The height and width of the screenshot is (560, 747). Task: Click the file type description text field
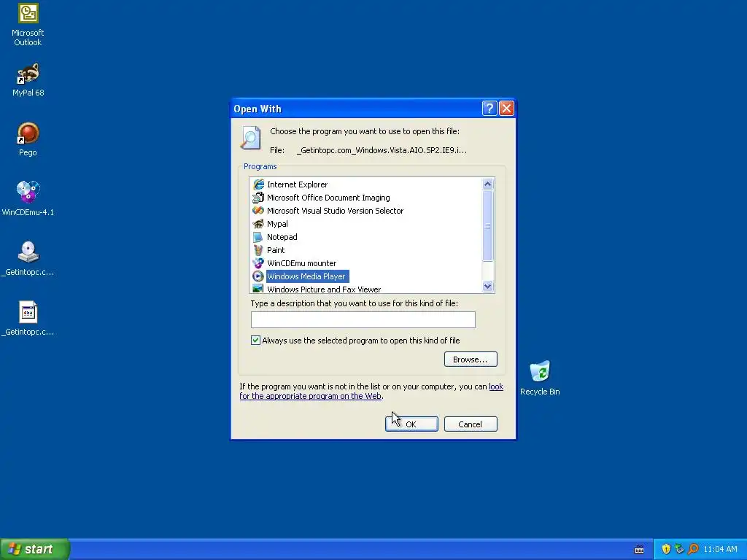(363, 319)
